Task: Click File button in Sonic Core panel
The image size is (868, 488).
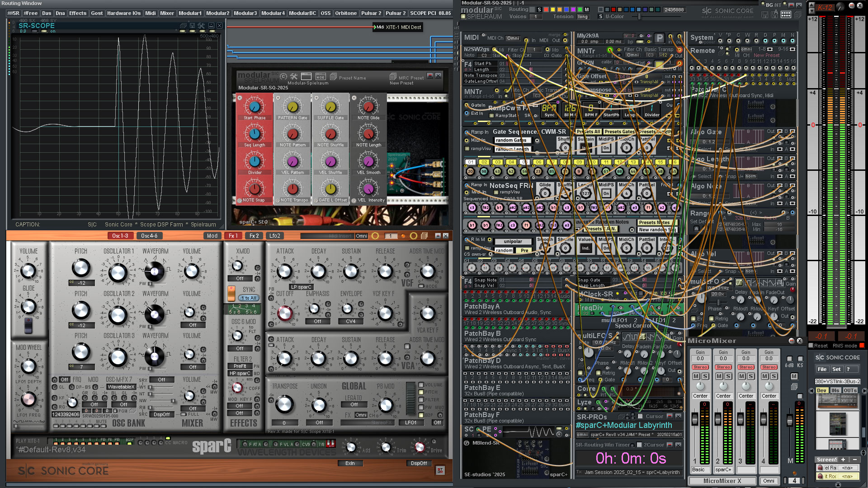Action: coord(822,369)
